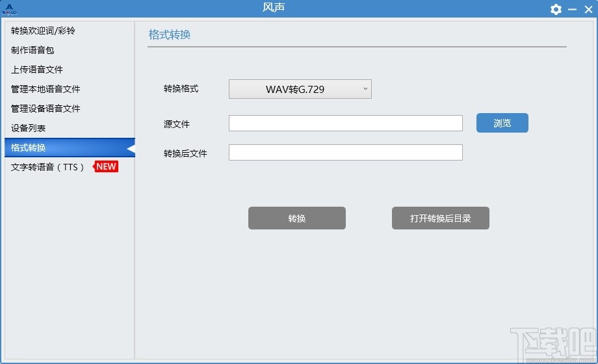598x364 pixels.
Task: Click the 转换后文件 input field
Action: 346,153
